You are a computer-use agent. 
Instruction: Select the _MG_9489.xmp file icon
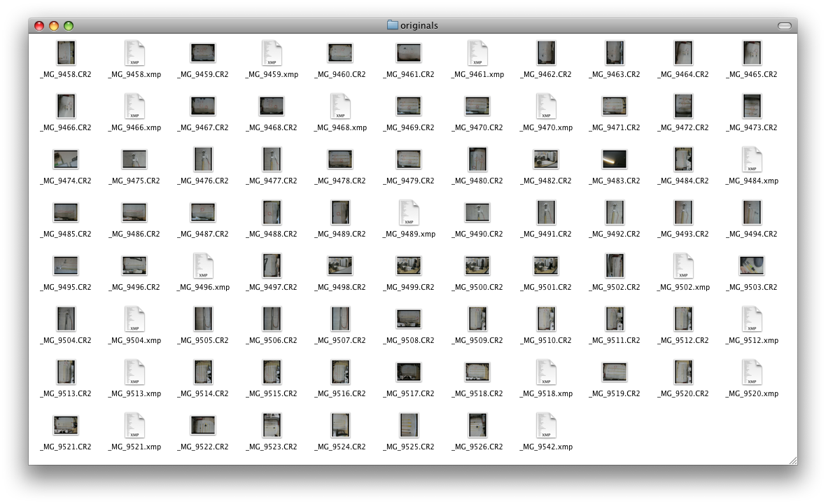[409, 213]
